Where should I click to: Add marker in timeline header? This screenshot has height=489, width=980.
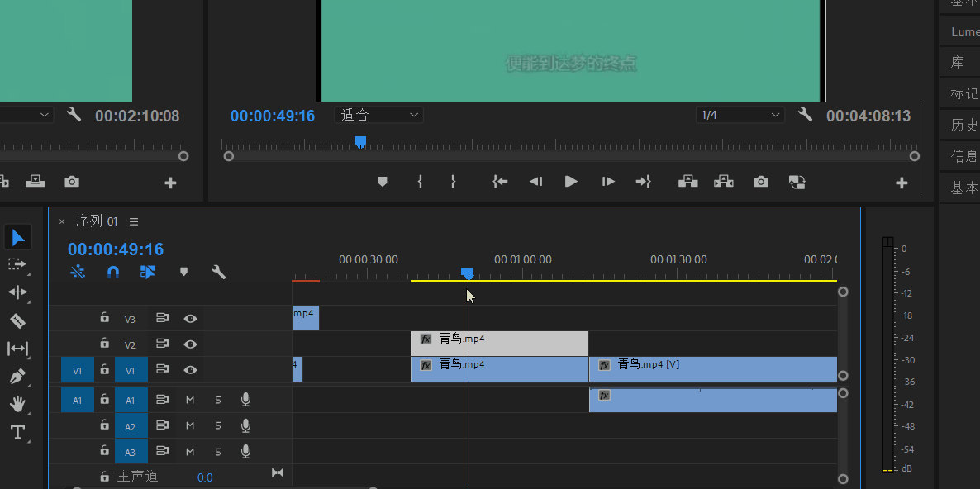click(183, 272)
